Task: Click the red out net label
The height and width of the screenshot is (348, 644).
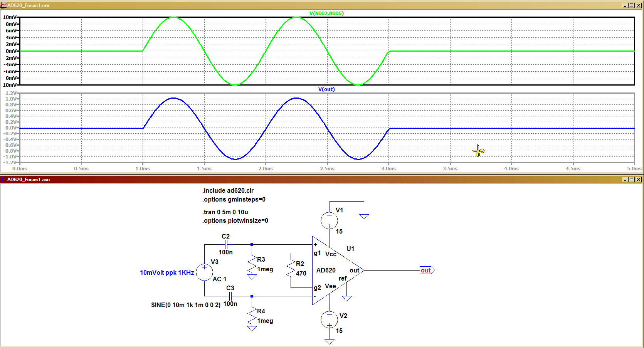Action: point(427,270)
